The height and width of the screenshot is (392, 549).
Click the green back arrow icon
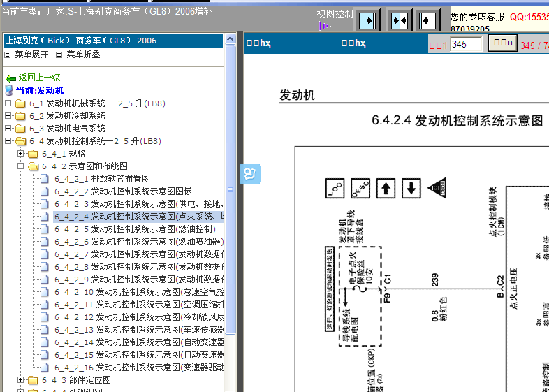click(10, 78)
